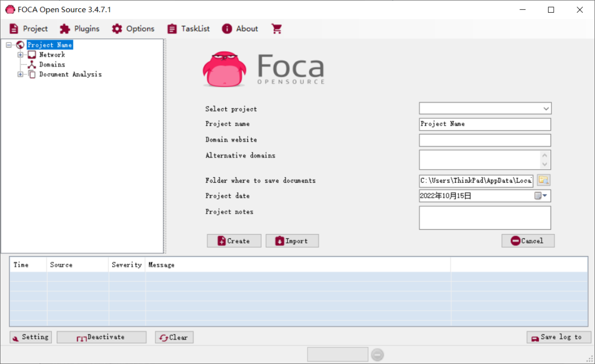The height and width of the screenshot is (364, 595).
Task: Select the Project Name tree item
Action: pyautogui.click(x=50, y=45)
